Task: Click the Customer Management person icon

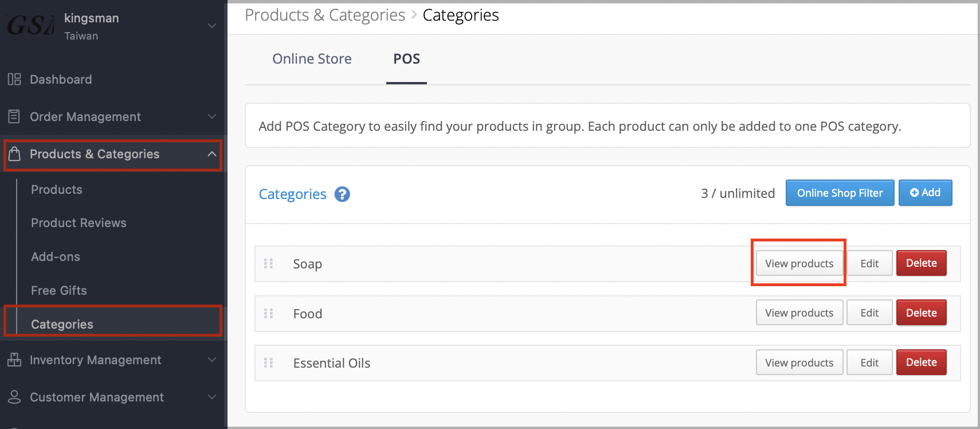Action: pyautogui.click(x=14, y=397)
